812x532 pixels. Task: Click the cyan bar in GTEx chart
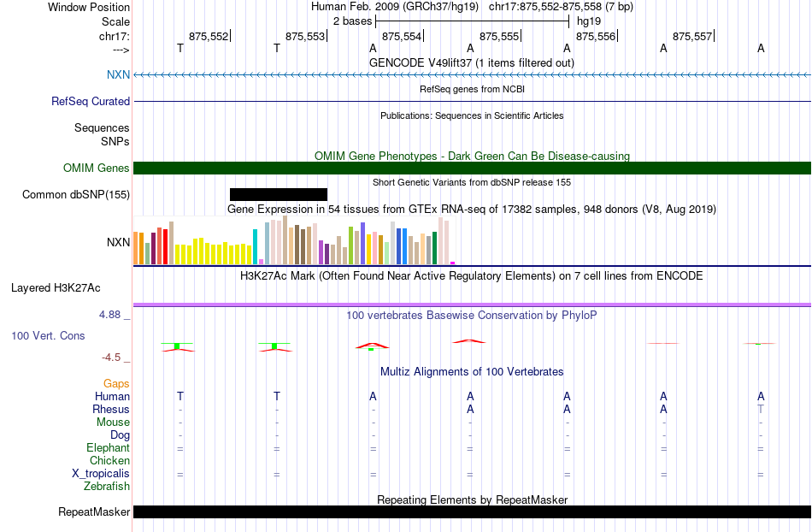coord(255,246)
